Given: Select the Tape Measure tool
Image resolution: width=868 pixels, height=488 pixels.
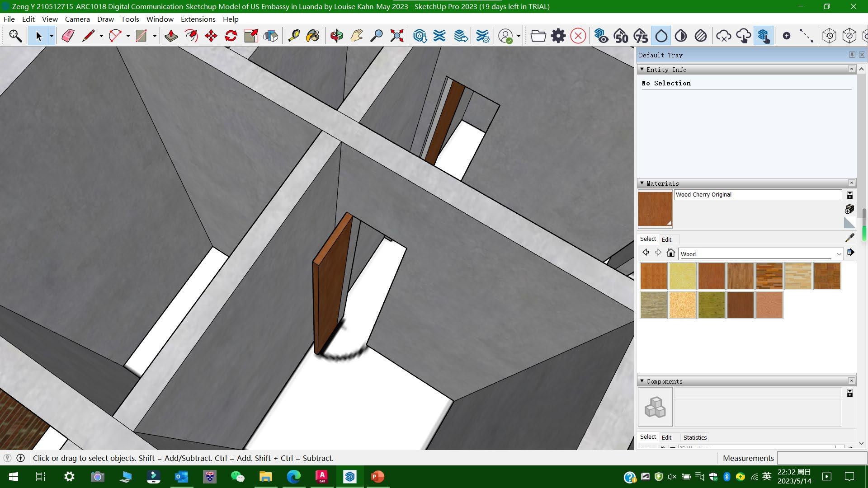Looking at the screenshot, I should [294, 36].
